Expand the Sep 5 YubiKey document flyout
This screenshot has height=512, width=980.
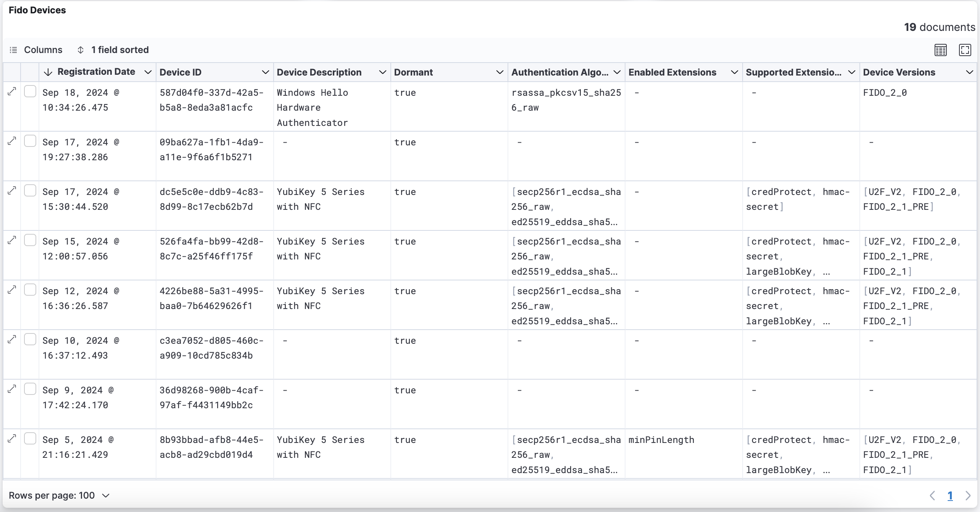(12, 438)
